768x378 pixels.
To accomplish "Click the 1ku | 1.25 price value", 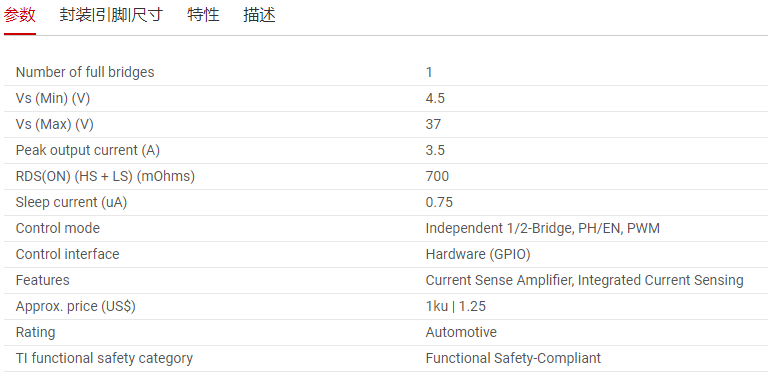I will (x=456, y=307).
